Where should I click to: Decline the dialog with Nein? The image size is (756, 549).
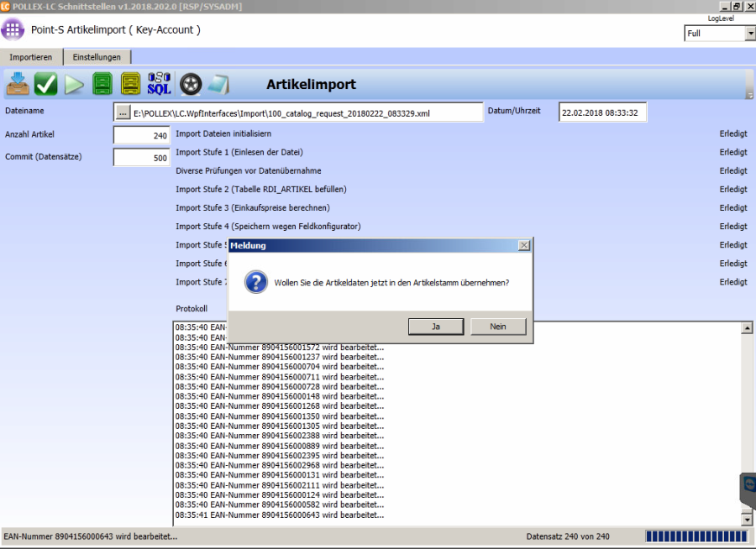point(498,327)
